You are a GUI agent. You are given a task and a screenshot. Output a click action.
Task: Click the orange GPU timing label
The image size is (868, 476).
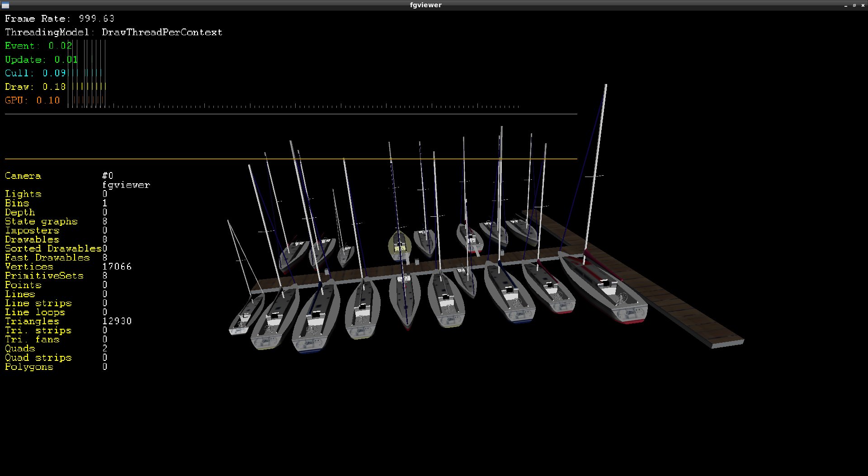(x=32, y=100)
